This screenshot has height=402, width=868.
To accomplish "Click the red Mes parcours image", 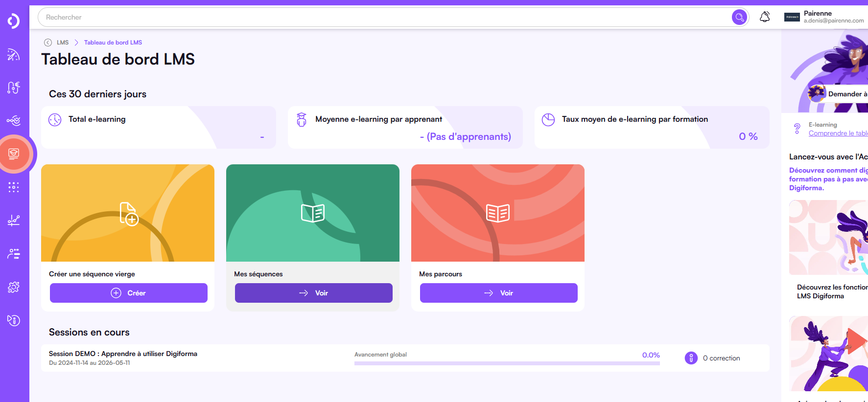I will [498, 213].
